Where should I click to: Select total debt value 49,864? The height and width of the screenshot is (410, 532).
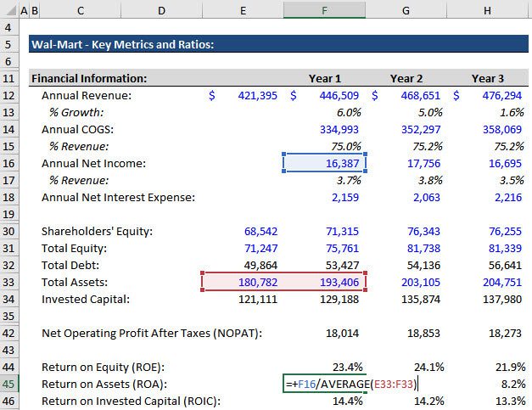tap(260, 265)
